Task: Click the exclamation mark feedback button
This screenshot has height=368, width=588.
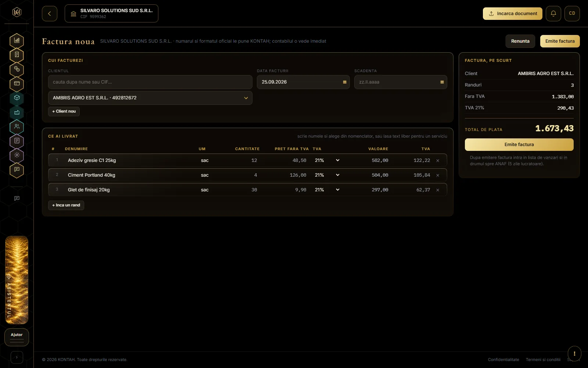Action: pyautogui.click(x=574, y=354)
